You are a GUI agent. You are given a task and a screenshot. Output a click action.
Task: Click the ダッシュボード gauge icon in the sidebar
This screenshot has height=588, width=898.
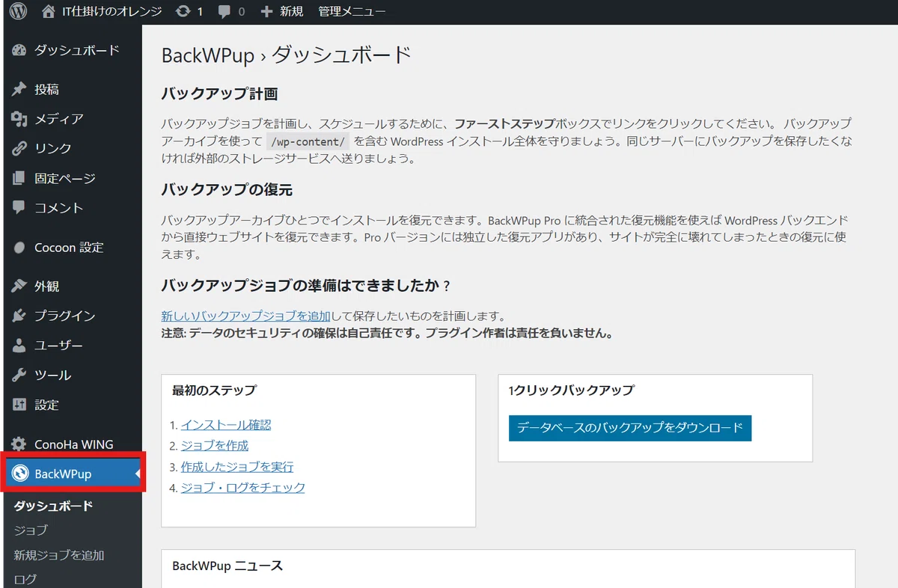pos(19,50)
